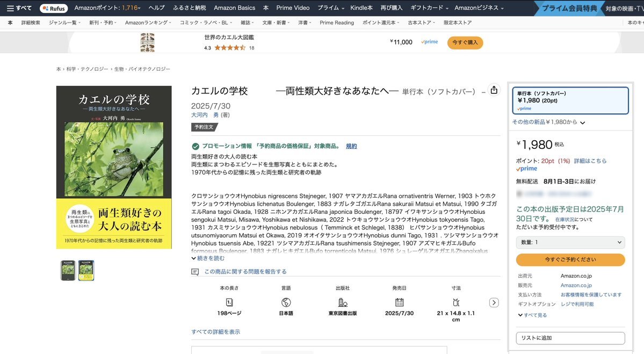Click the main book cover image

[x=114, y=167]
